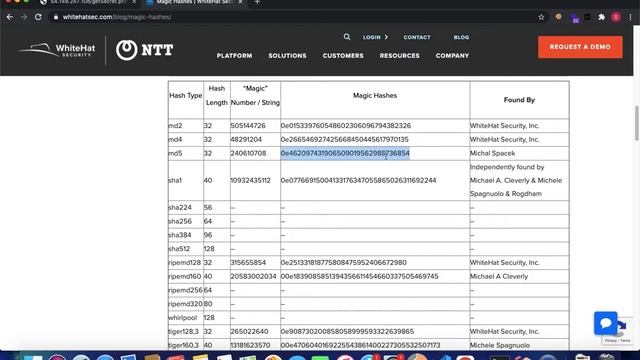Open the Extensions puzzle-piece menu
This screenshot has width=640, height=360.
tap(602, 17)
